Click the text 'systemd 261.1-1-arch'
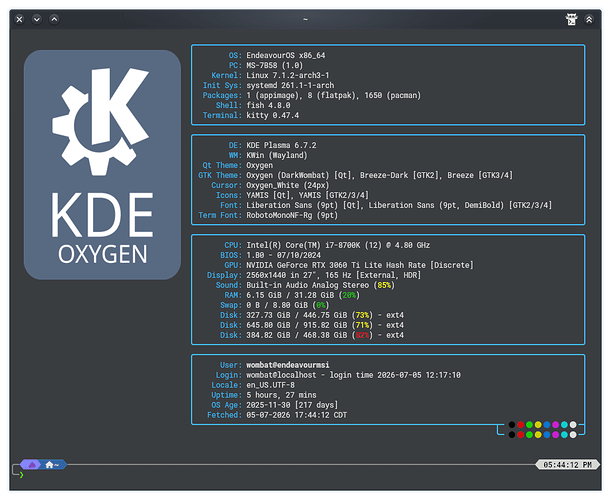Viewport: 611px width, 500px height. click(x=290, y=85)
